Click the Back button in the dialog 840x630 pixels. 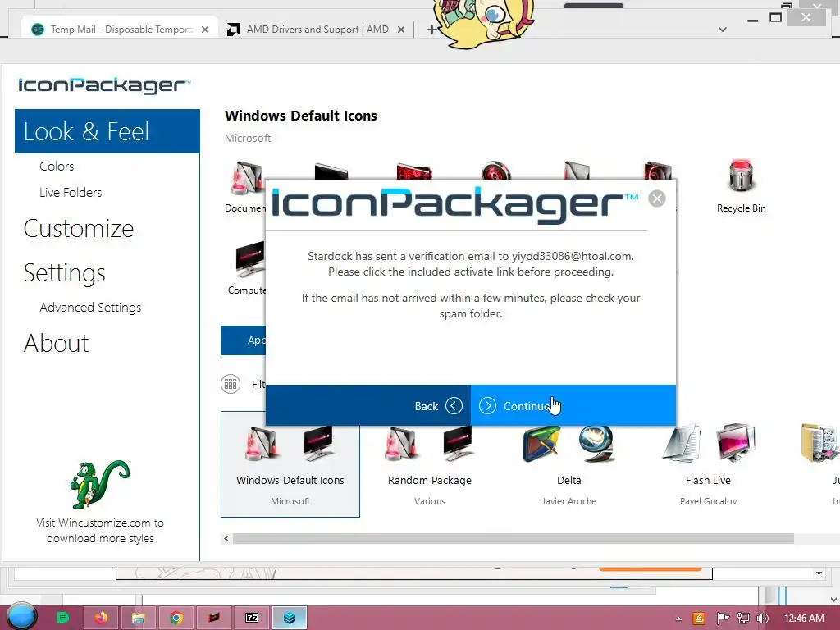pyautogui.click(x=368, y=405)
